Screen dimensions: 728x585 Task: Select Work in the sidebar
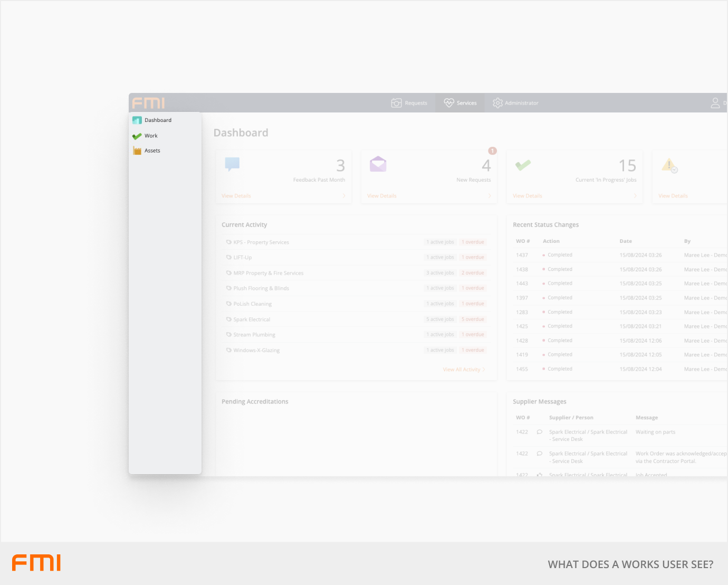(x=151, y=136)
